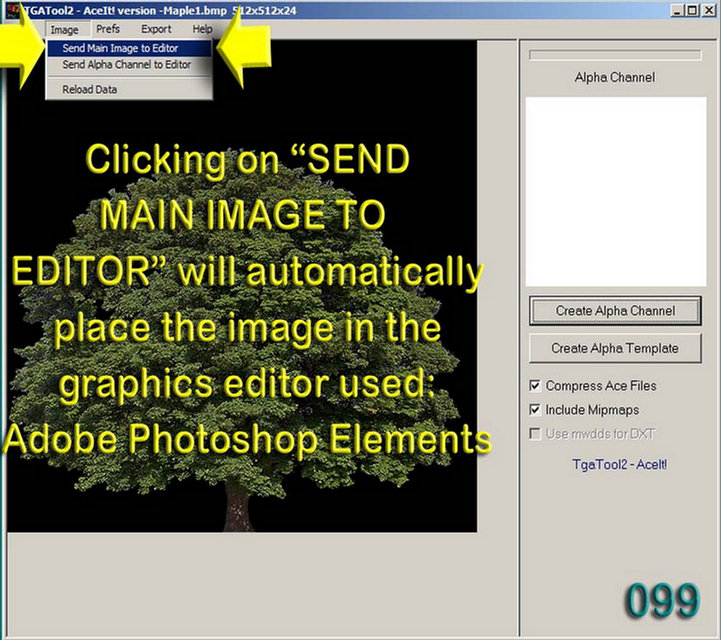
Task: Close the TGATool2 window
Action: point(709,10)
